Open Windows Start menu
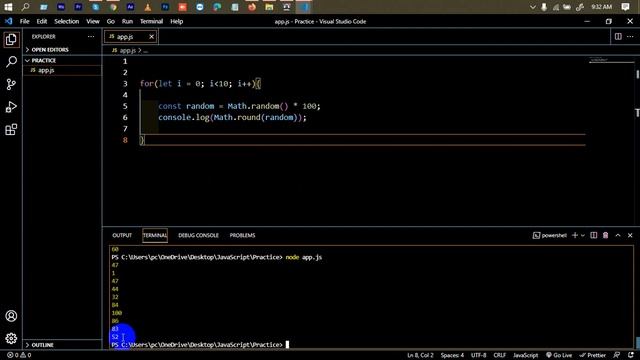 click(x=8, y=7)
